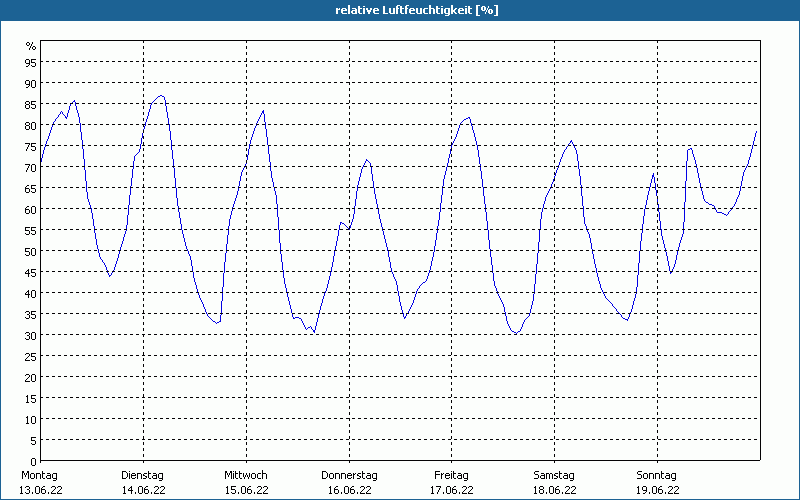800x500 pixels.
Task: Click the humidity minimum on Mittwoch afternoon near 30%
Action: [314, 333]
